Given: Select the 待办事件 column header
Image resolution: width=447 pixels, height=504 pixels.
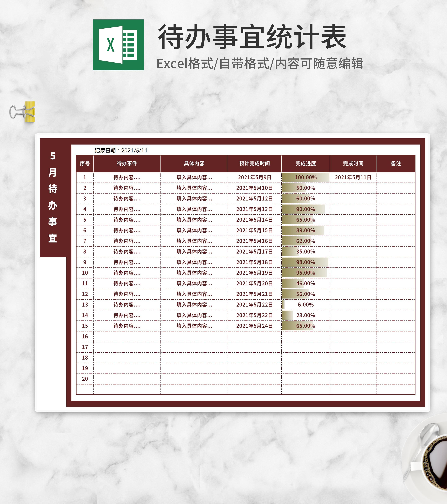Looking at the screenshot, I should pos(127,163).
